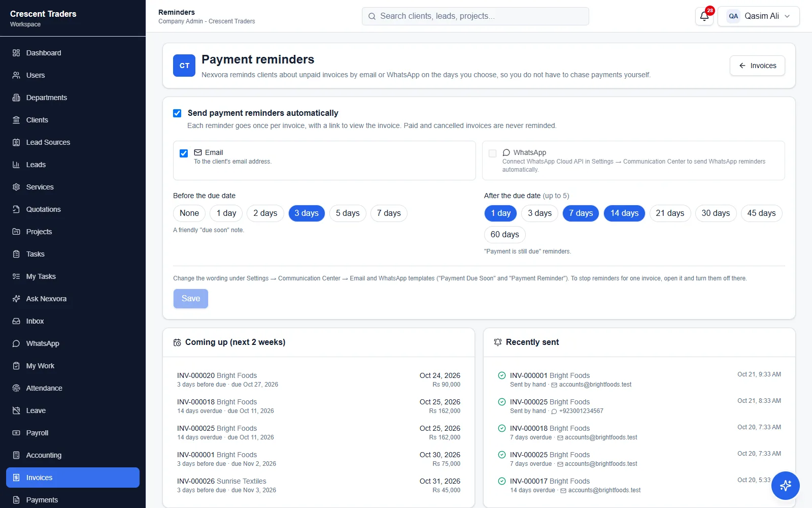Select the 1 day before-due-date option
The height and width of the screenshot is (508, 812).
(x=226, y=213)
